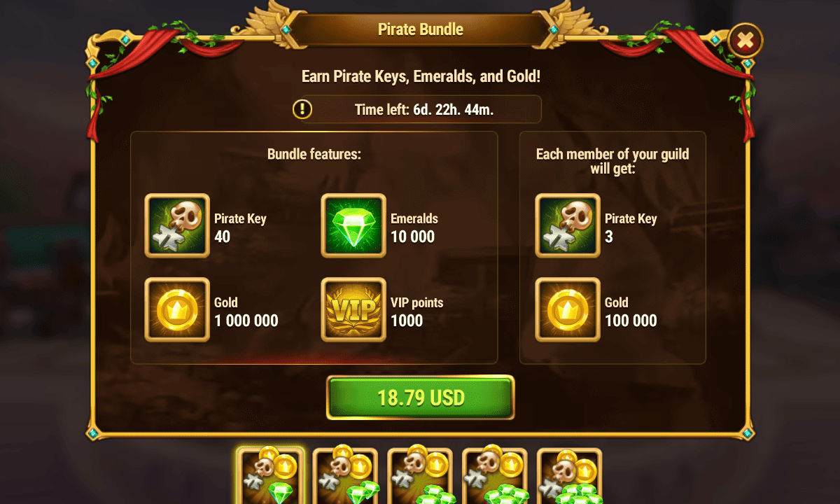Click the Pirate Bundle title banner

(x=420, y=29)
